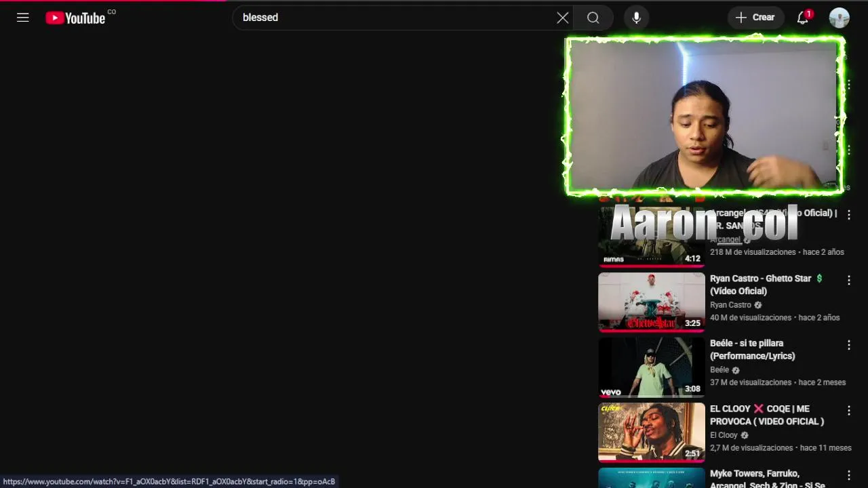Open options for Arcangel video
The width and height of the screenshot is (868, 488).
848,215
